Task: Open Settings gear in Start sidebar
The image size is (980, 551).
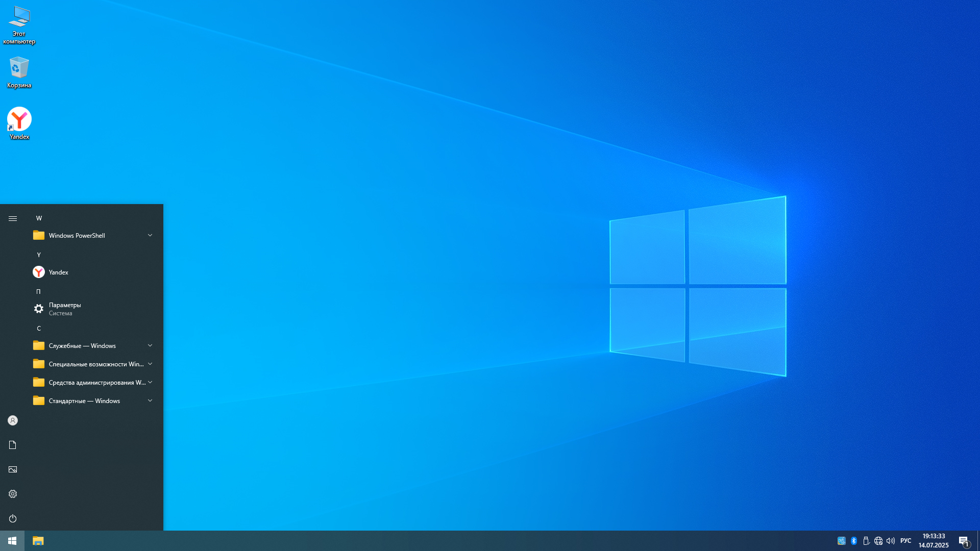Action: (x=13, y=494)
